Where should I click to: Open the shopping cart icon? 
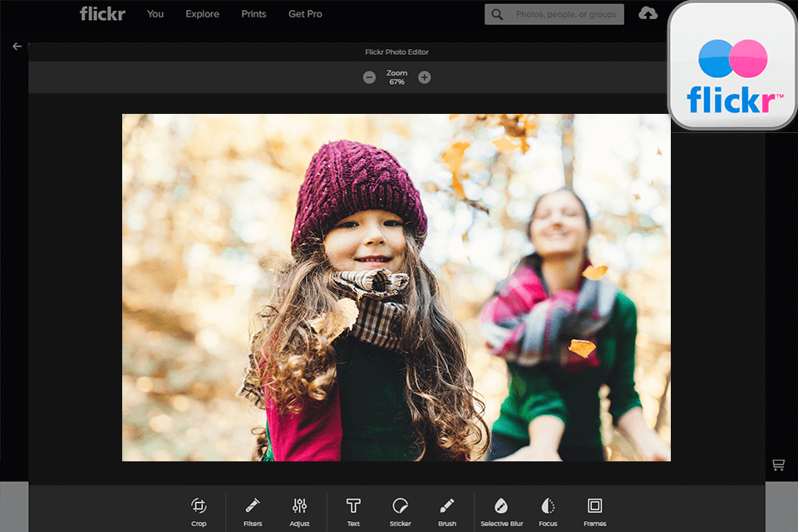point(778,465)
